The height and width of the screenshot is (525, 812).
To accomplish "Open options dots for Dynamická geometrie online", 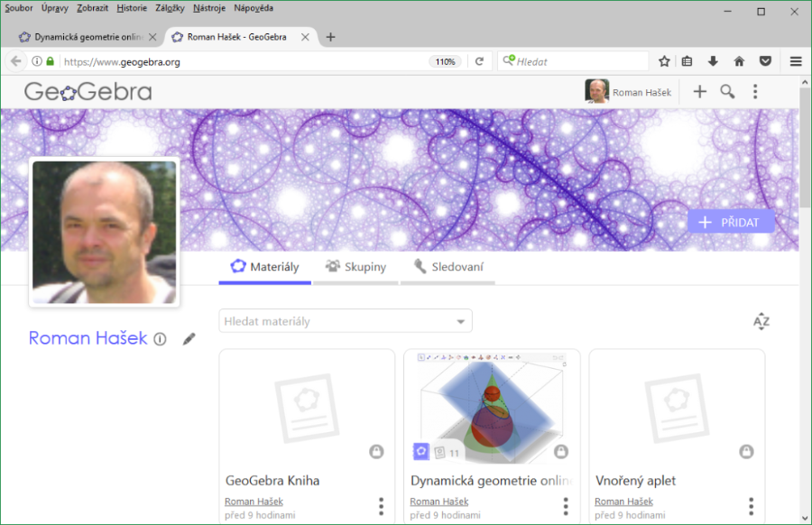I will pos(566,506).
